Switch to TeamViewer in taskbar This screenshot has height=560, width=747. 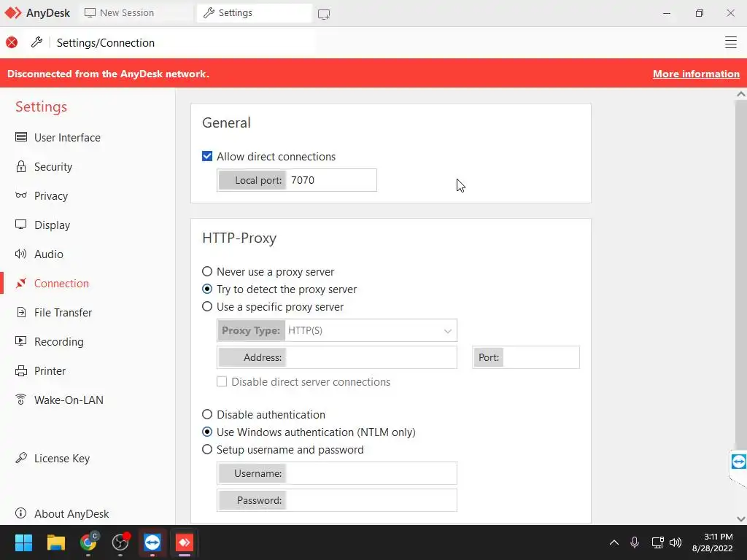coord(152,542)
